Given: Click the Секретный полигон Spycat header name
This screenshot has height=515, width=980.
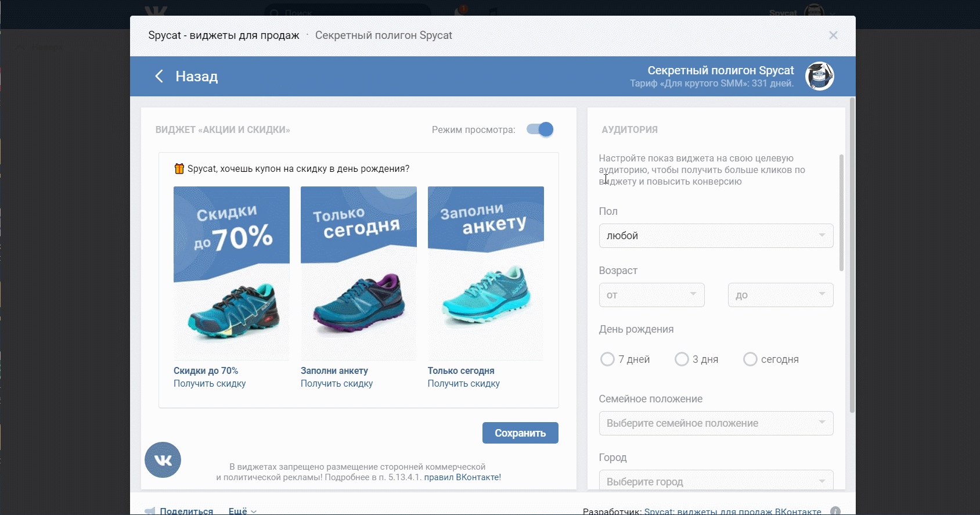Looking at the screenshot, I should (720, 70).
